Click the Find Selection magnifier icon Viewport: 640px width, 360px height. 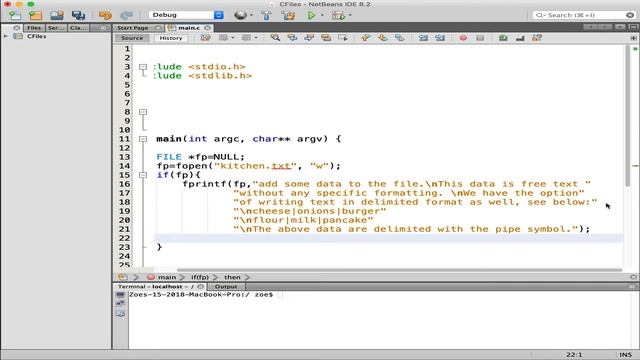tap(276, 38)
